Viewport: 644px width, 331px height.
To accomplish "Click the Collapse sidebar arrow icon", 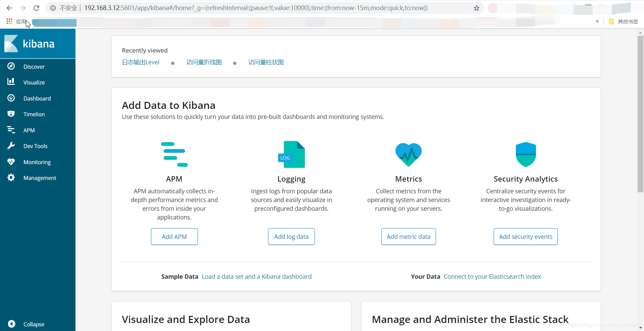I will [x=11, y=324].
